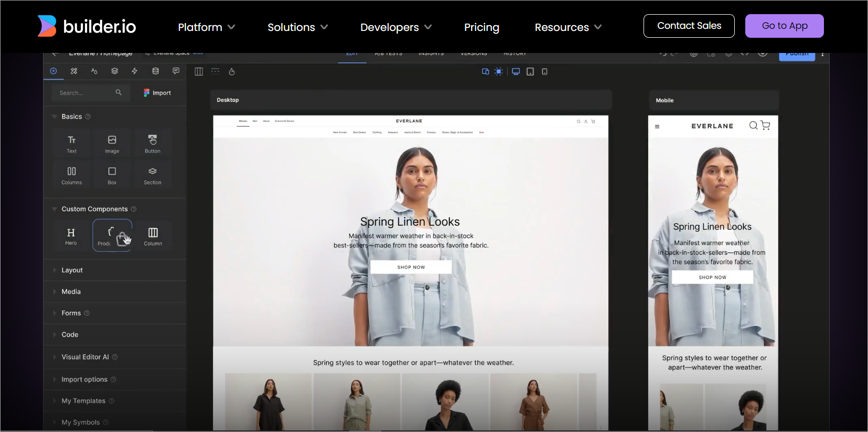Select the Hero custom component
The image size is (868, 432).
(71, 236)
